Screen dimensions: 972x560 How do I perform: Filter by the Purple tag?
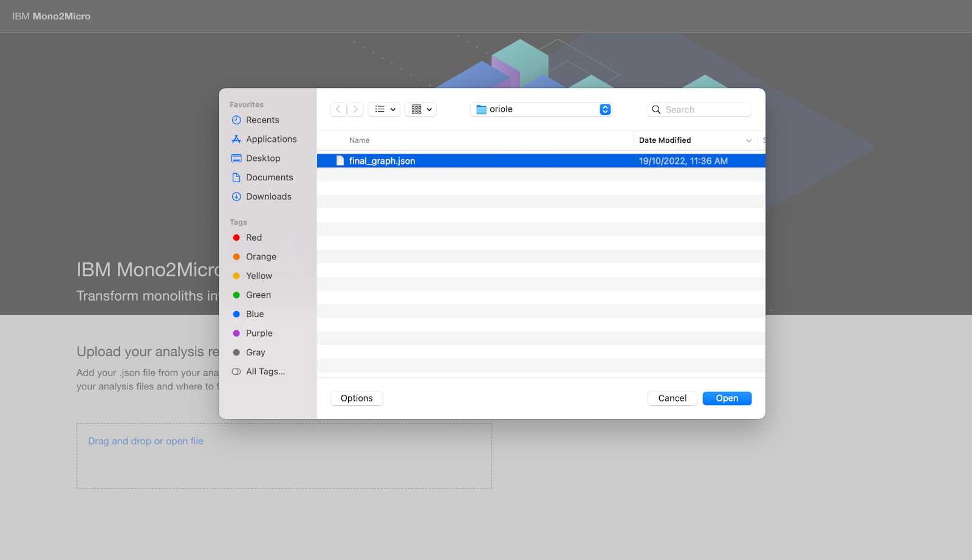(x=259, y=333)
